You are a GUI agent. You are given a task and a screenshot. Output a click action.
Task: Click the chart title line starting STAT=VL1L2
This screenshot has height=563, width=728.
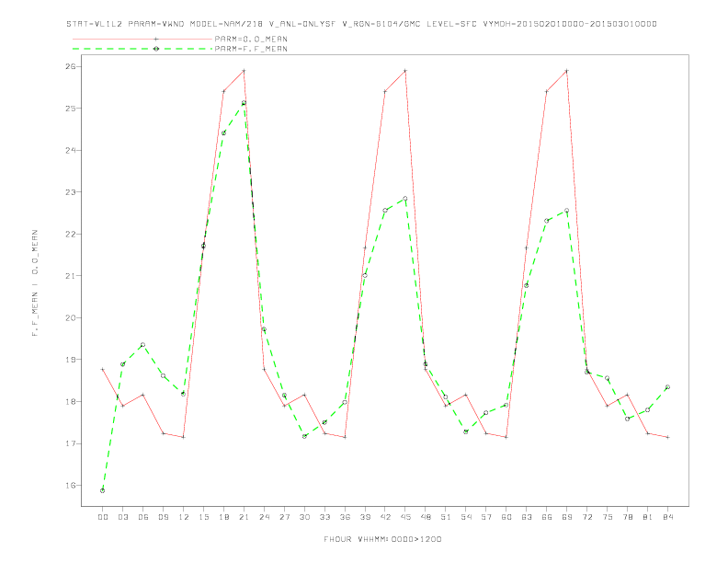click(361, 24)
